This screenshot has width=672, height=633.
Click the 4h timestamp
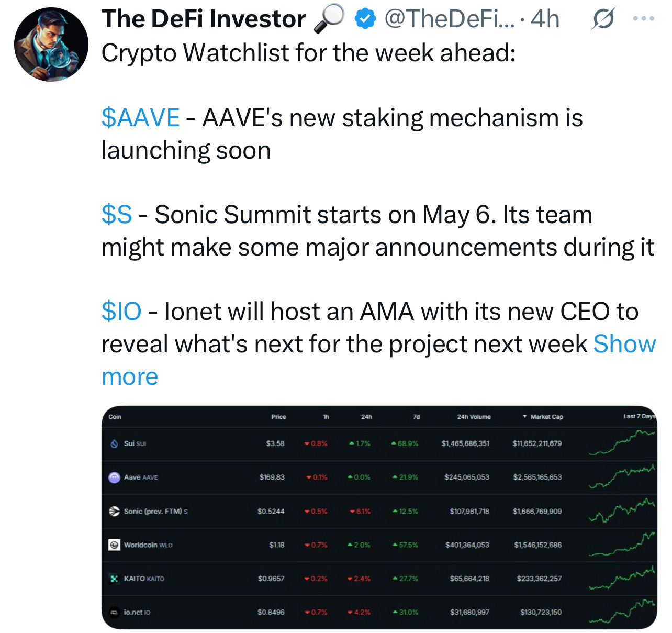coord(545,19)
